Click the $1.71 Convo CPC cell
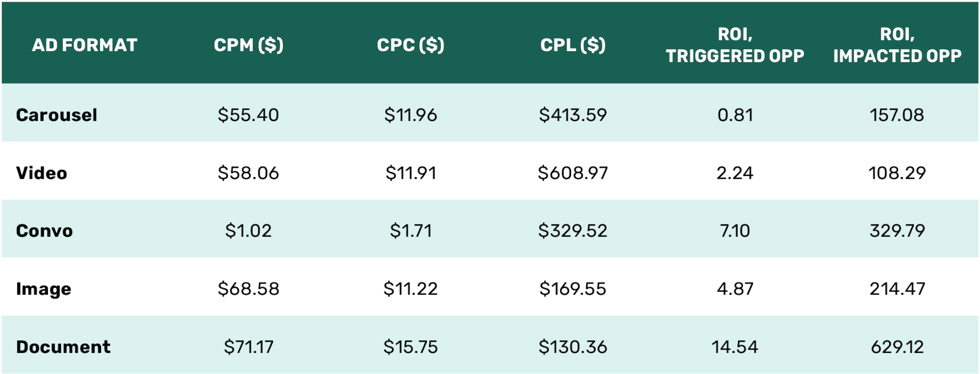 pos(411,231)
